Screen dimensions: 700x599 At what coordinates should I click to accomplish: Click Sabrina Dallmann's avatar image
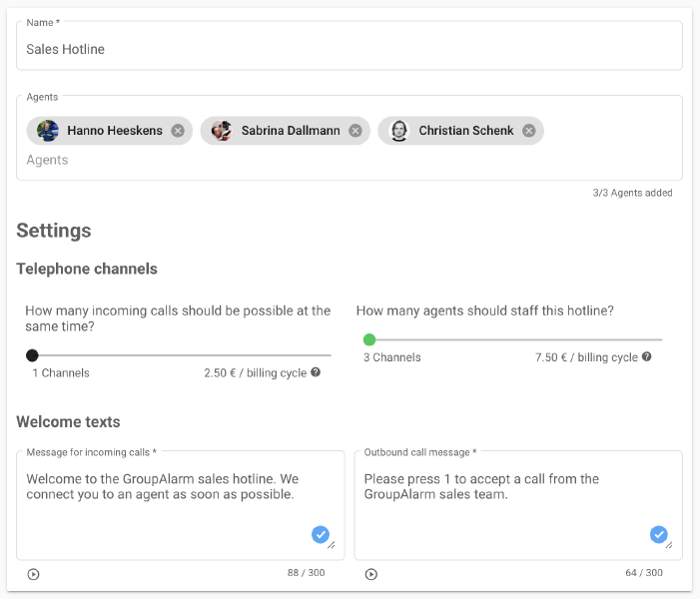pos(222,131)
